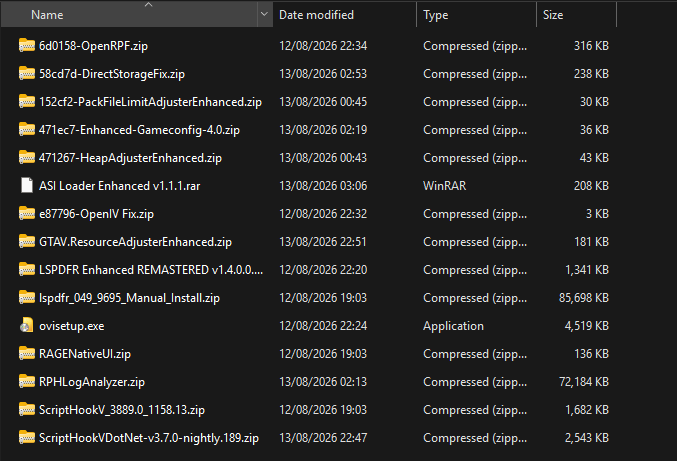Click the 2,543 KB size value
677x461 pixels.
(587, 438)
